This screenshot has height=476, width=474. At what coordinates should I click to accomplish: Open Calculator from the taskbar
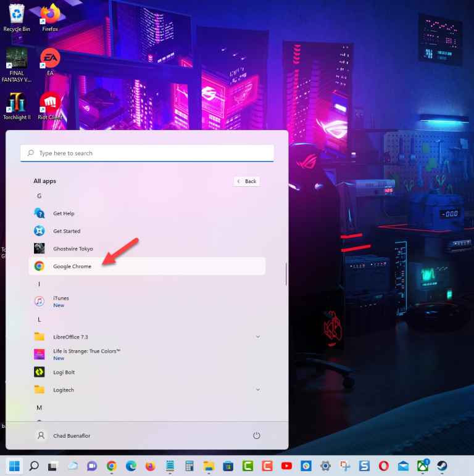(189, 466)
